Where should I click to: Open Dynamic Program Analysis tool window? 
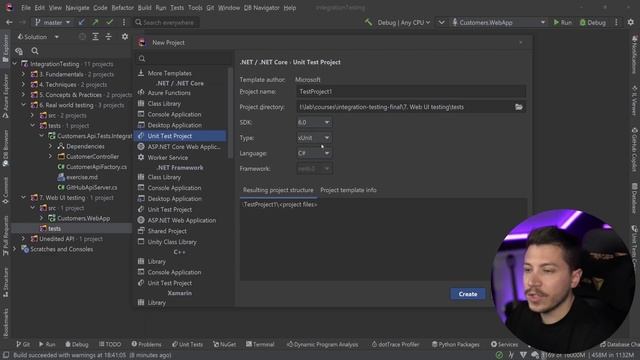click(322, 344)
